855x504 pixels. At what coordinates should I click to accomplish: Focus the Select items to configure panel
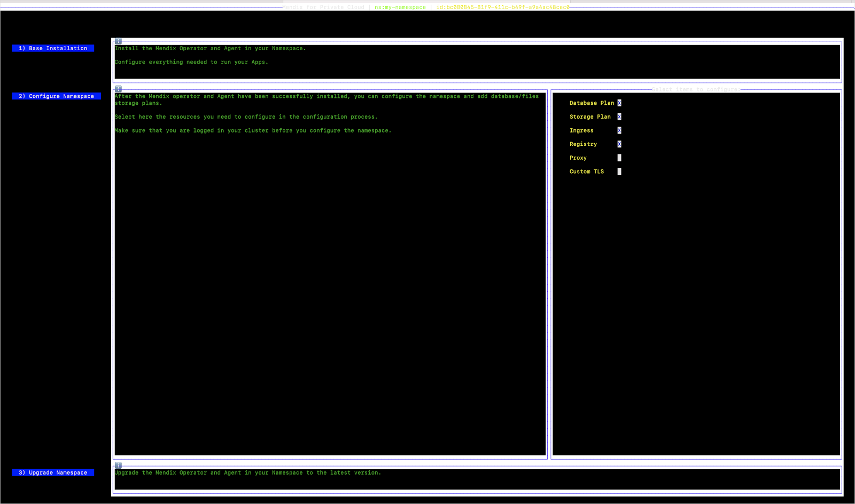[695, 267]
